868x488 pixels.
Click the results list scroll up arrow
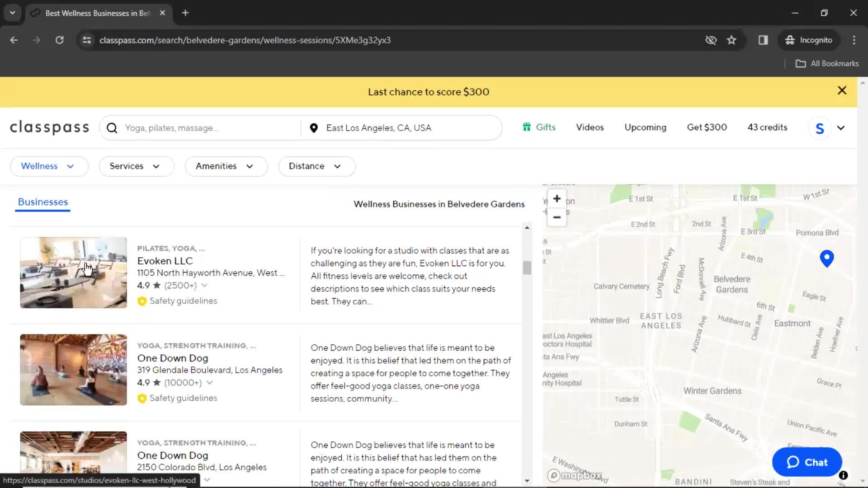coord(527,228)
